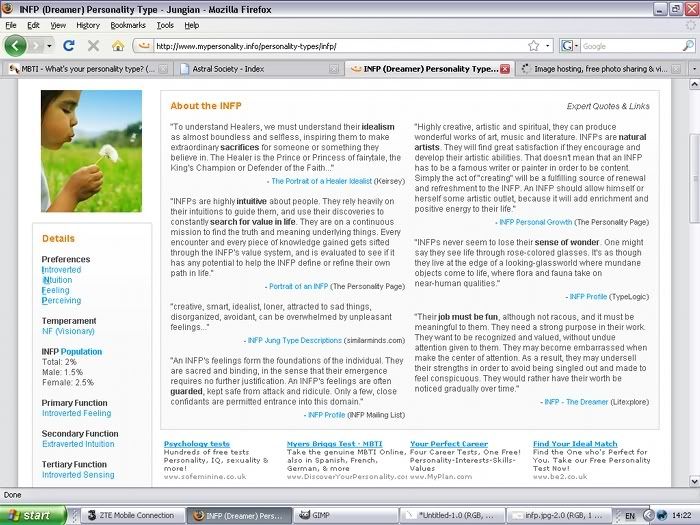700x525 pixels.
Task: Open the search engine selector dropdown
Action: [x=570, y=46]
